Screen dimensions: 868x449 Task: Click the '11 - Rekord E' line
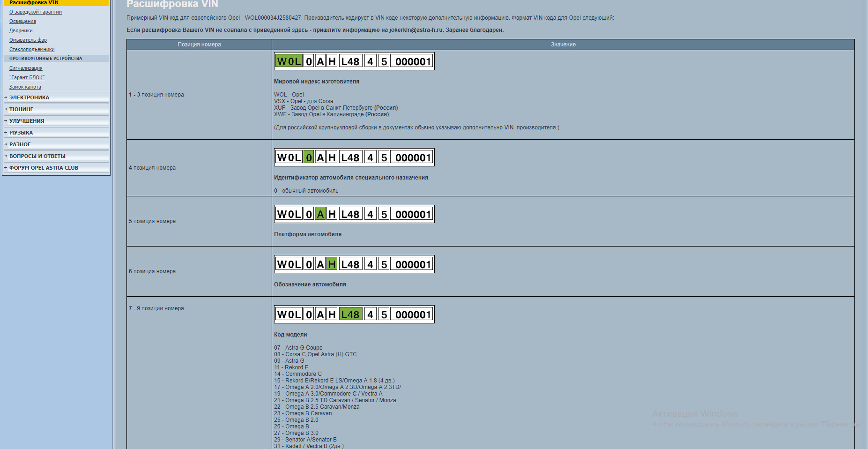point(291,367)
